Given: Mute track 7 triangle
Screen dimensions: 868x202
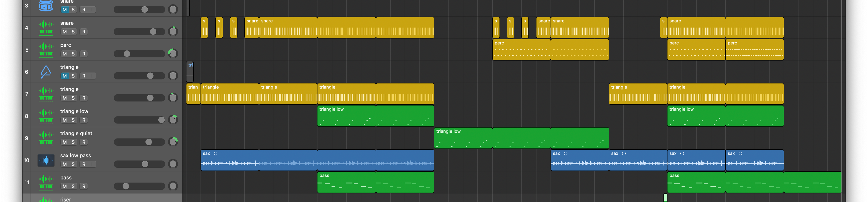Looking at the screenshot, I should pyautogui.click(x=65, y=98).
